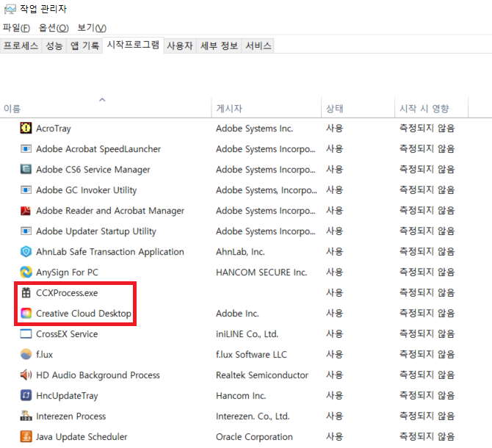Click the Creative Cloud Desktop icon
Screen dimensions: 492x448
click(26, 313)
